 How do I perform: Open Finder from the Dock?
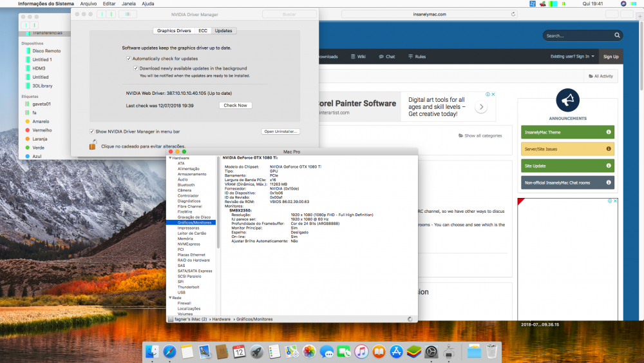(x=152, y=352)
